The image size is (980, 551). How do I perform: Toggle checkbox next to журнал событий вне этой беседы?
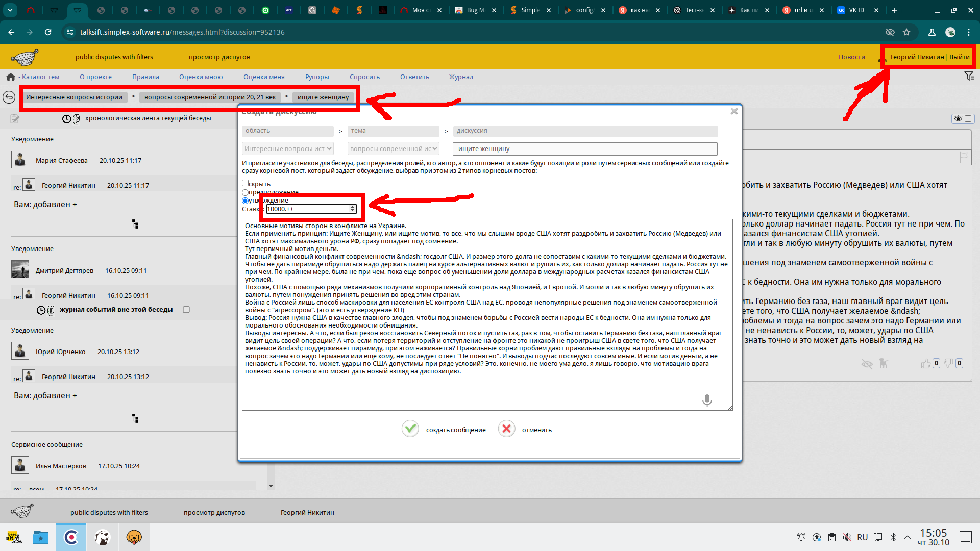click(186, 310)
